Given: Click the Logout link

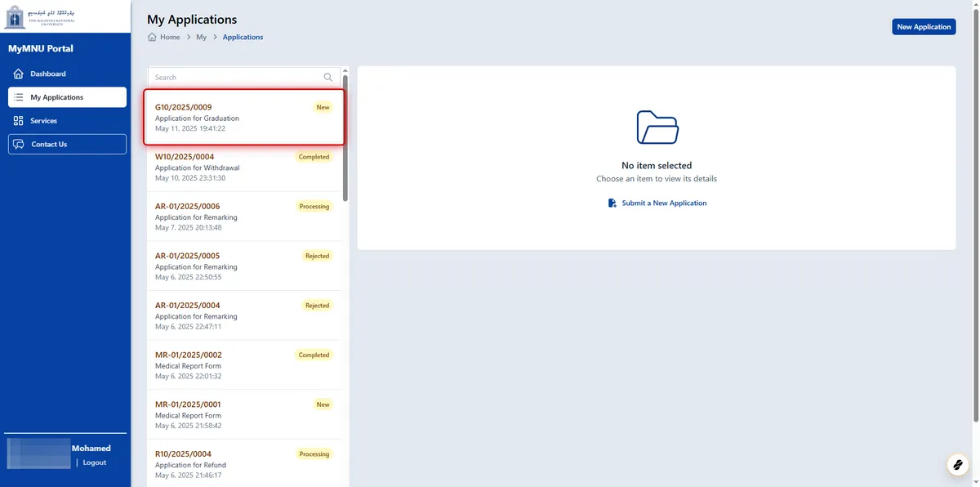Looking at the screenshot, I should pyautogui.click(x=94, y=462).
